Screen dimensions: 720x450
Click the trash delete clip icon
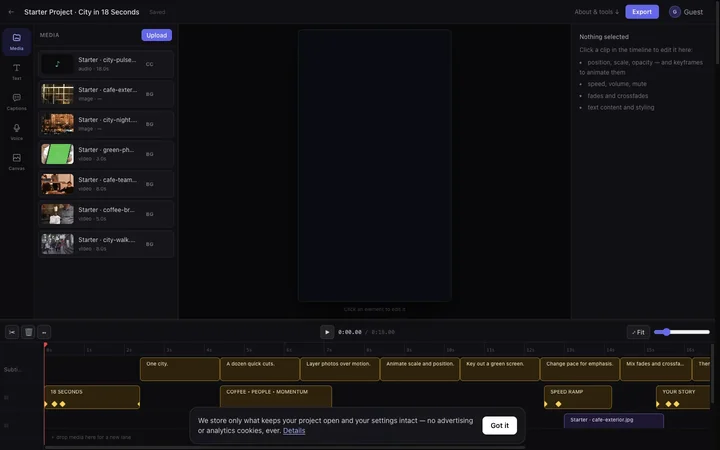(x=28, y=332)
